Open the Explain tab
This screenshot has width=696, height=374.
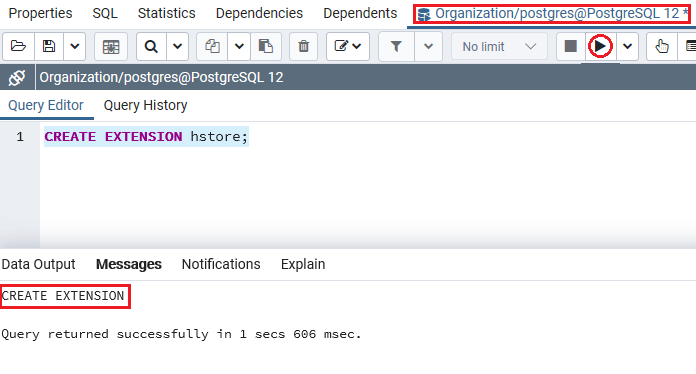pyautogui.click(x=303, y=264)
